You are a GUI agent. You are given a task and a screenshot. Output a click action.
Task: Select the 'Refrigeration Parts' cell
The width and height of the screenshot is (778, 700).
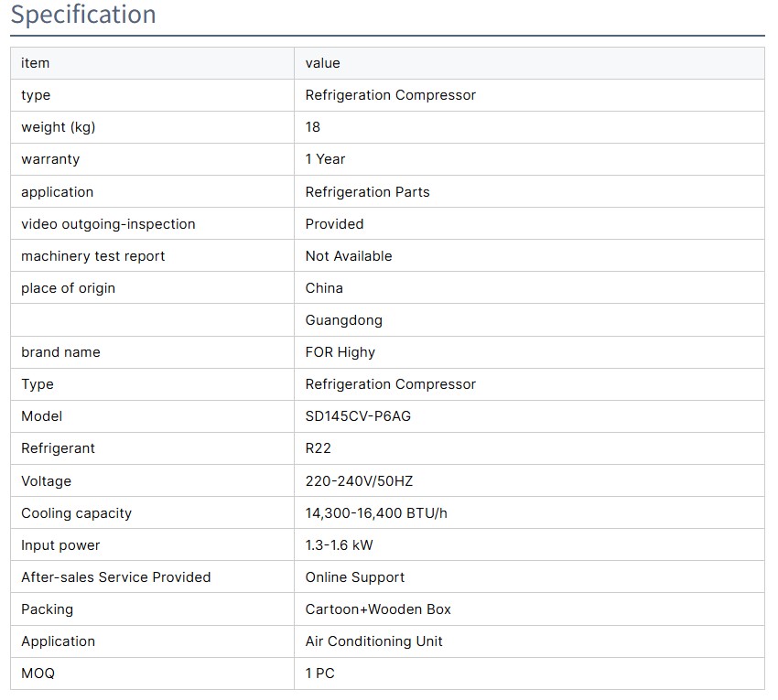click(367, 192)
